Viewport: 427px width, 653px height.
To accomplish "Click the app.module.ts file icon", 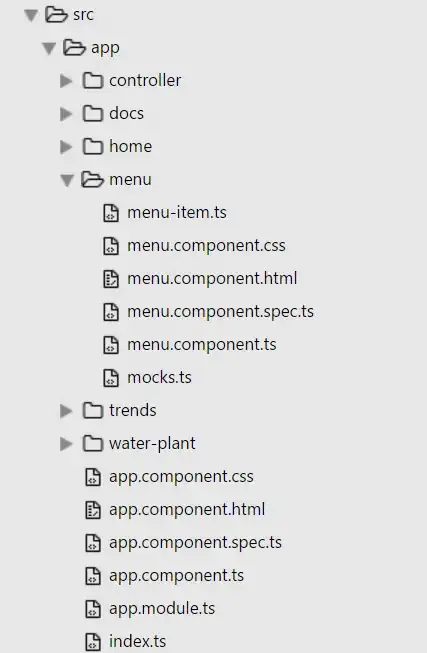I will (93, 609).
